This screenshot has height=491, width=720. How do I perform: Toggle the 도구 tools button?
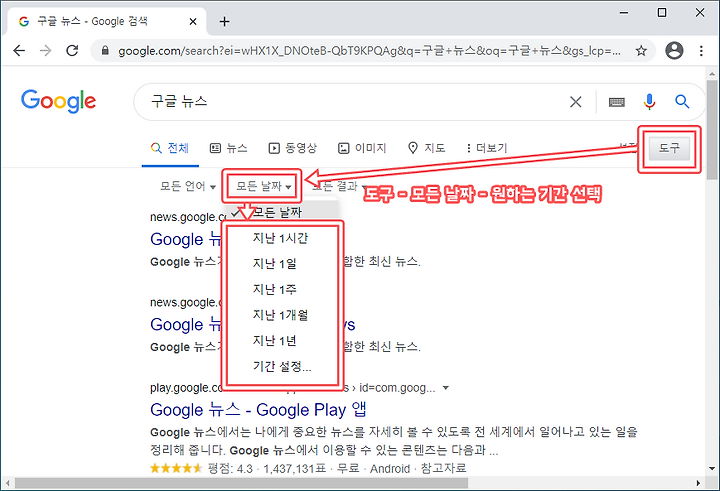coord(669,148)
